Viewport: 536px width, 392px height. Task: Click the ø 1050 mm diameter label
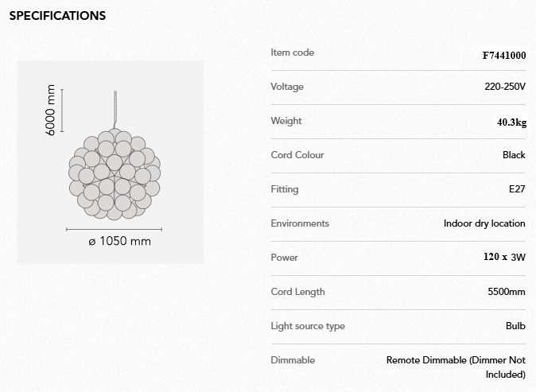coord(119,241)
